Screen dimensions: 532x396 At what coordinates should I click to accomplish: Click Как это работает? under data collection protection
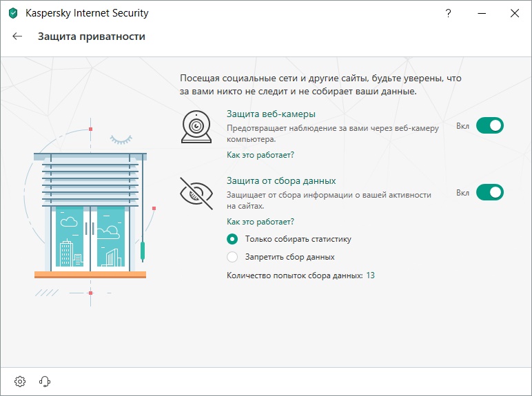point(260,221)
